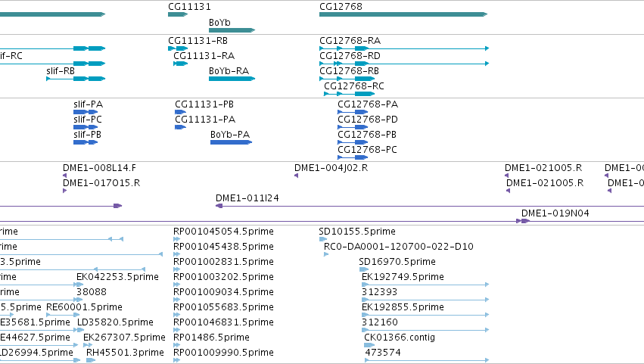Open the EK192855.5prime EST label
Viewport: 644px width, 364px height.
pos(403,308)
